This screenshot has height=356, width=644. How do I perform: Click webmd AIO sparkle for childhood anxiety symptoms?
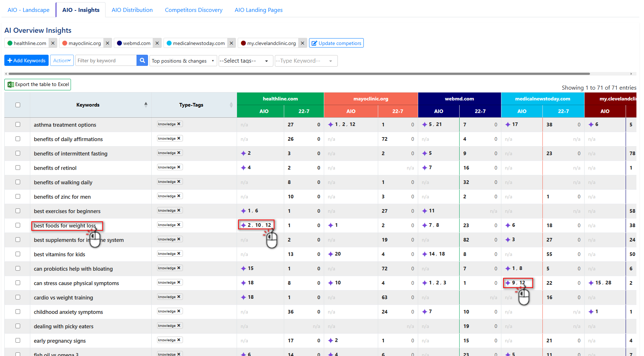tap(425, 312)
